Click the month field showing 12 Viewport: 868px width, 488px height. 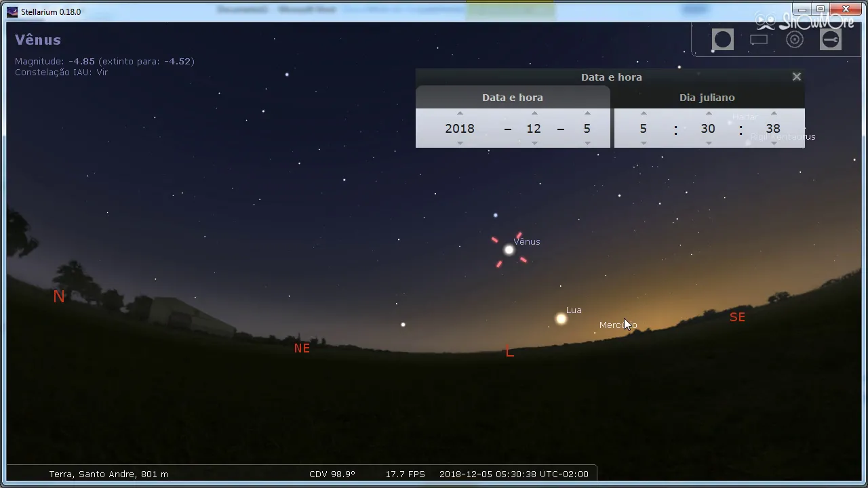534,129
